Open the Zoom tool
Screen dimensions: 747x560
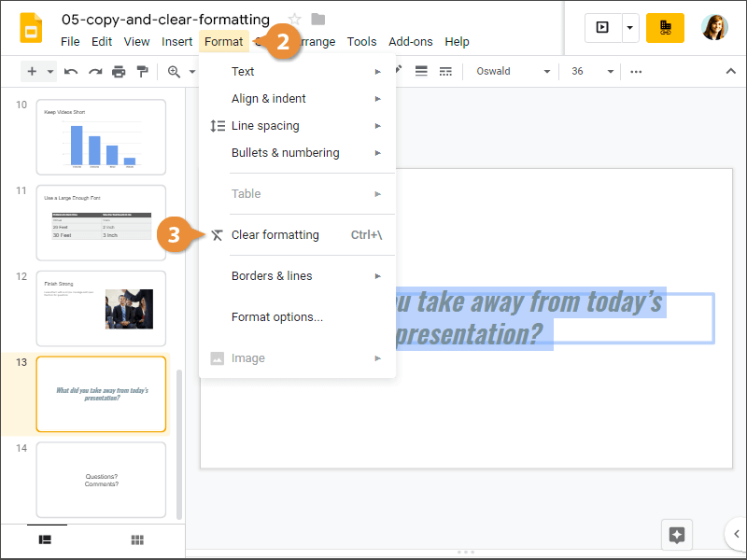point(174,71)
